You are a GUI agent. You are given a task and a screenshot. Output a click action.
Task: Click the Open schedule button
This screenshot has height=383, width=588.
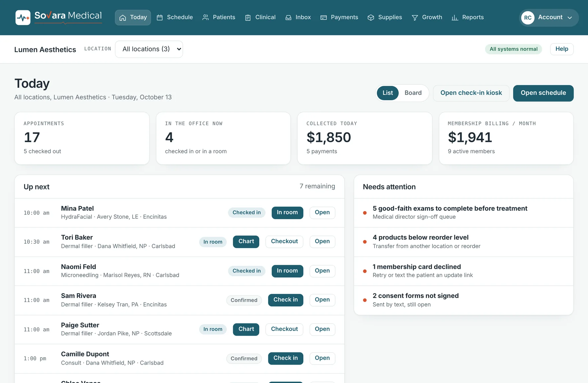coord(543,93)
